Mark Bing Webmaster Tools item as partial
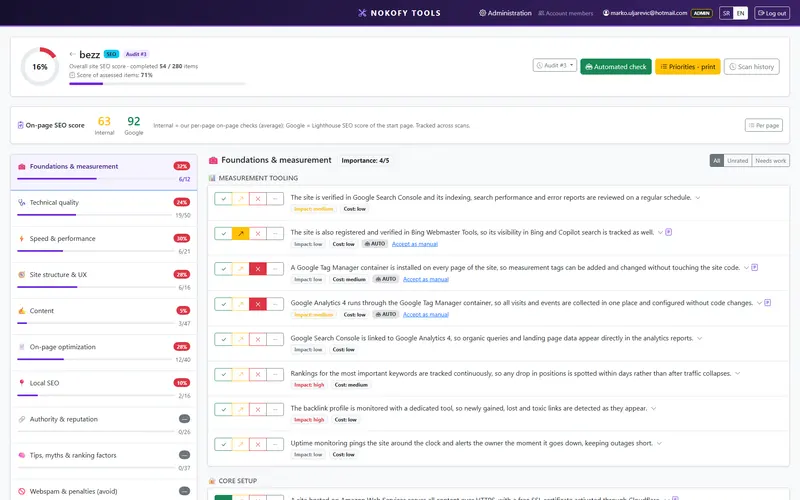This screenshot has width=800, height=500. point(241,234)
